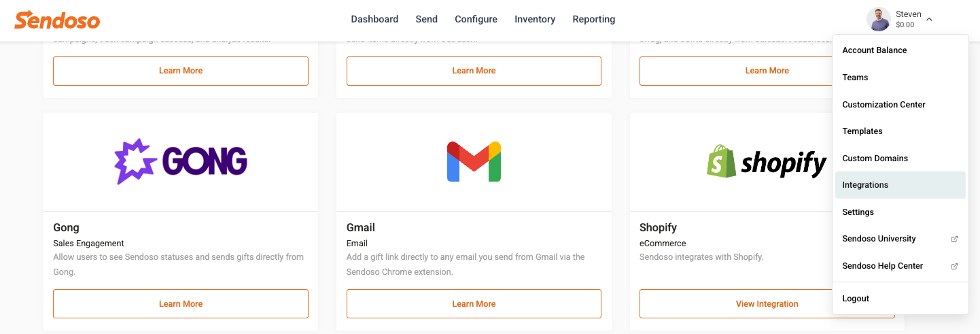Select Account Balance in user menu

click(900, 50)
